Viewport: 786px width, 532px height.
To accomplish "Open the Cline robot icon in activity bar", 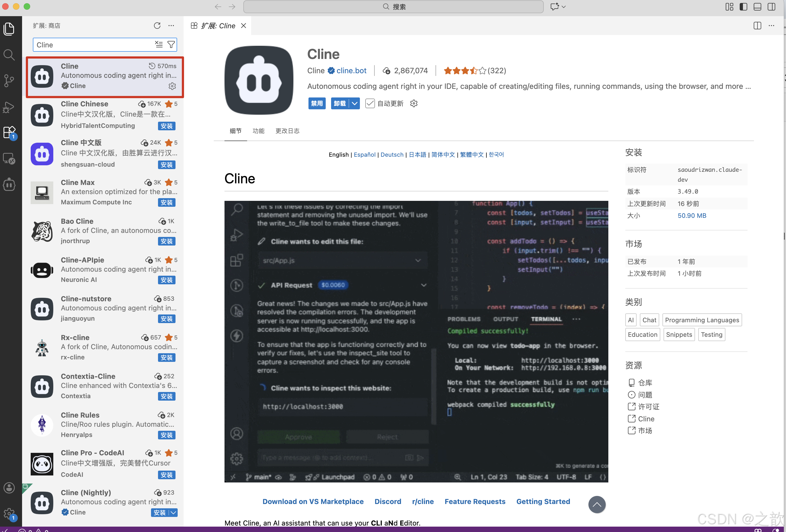I will pyautogui.click(x=9, y=185).
